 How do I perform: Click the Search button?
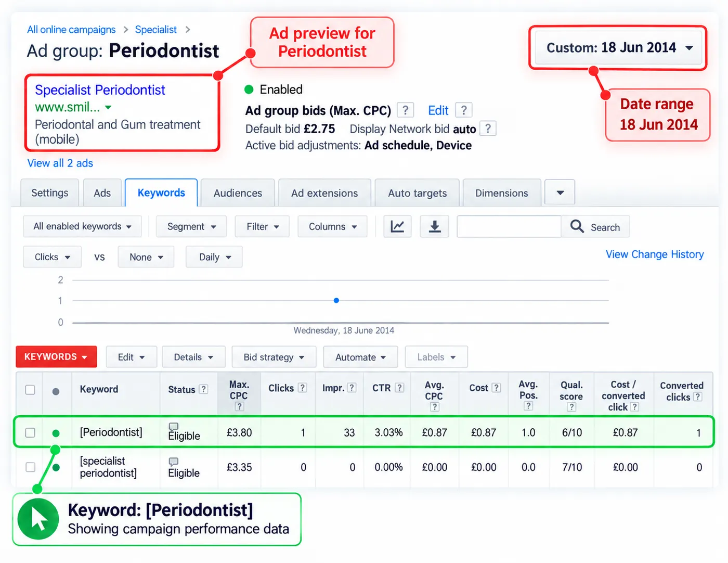(595, 226)
